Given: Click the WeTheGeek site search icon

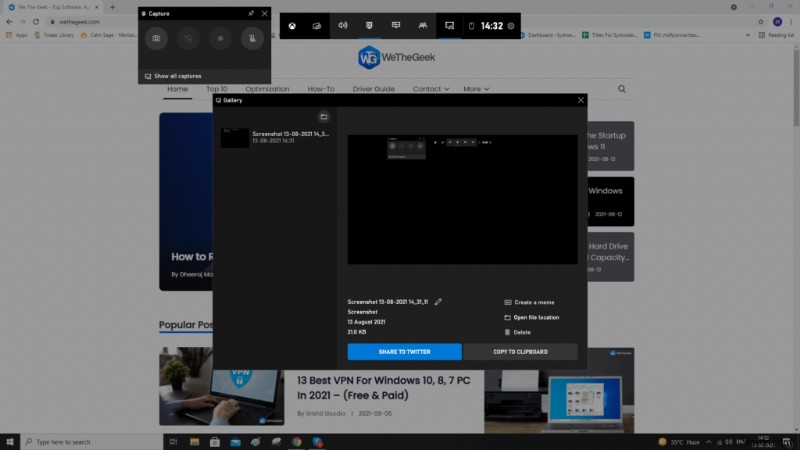Looking at the screenshot, I should tap(621, 89).
